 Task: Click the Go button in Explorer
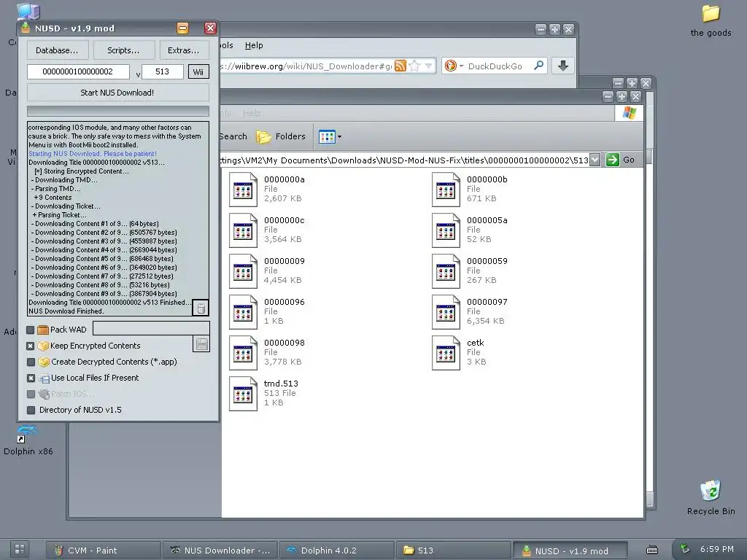pos(620,160)
